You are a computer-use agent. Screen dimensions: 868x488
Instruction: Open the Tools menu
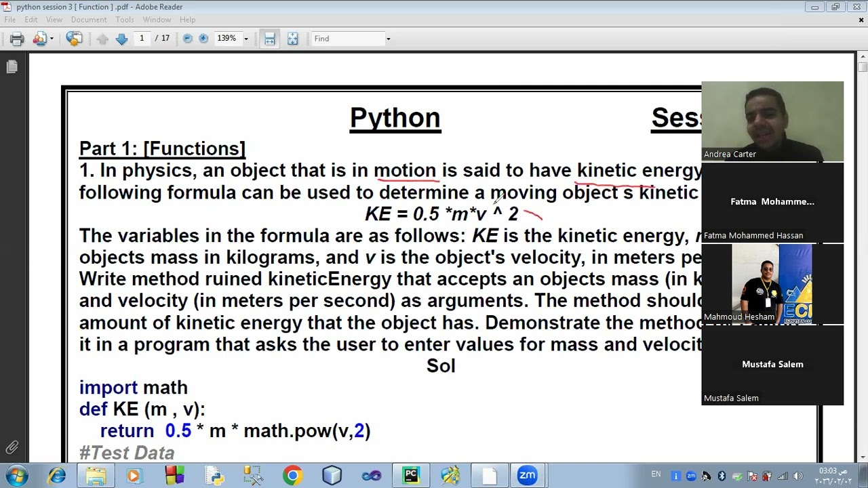(125, 20)
